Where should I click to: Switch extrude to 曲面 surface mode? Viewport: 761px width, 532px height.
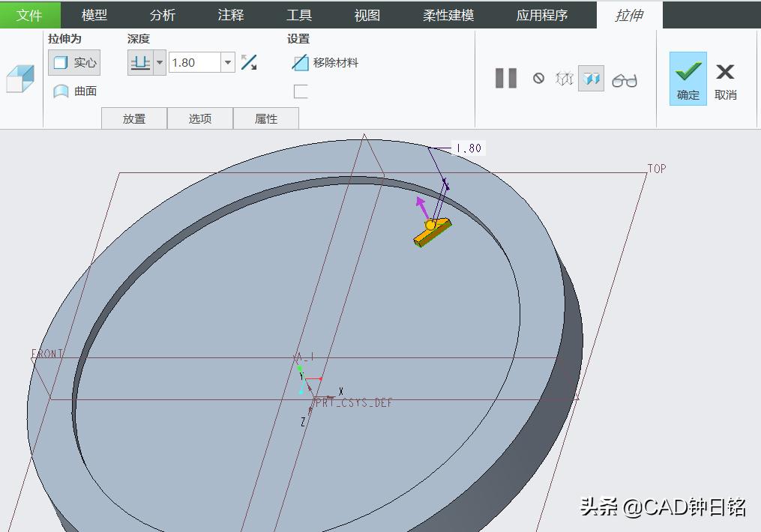pos(74,91)
